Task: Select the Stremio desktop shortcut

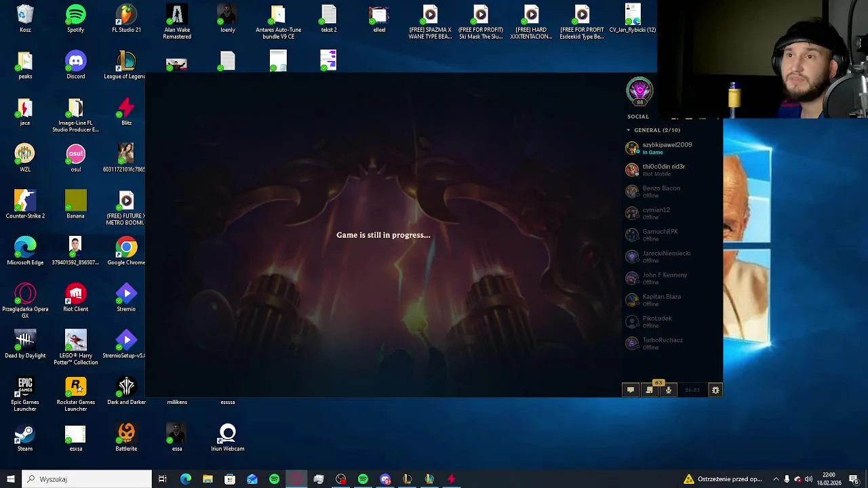Action: (126, 298)
